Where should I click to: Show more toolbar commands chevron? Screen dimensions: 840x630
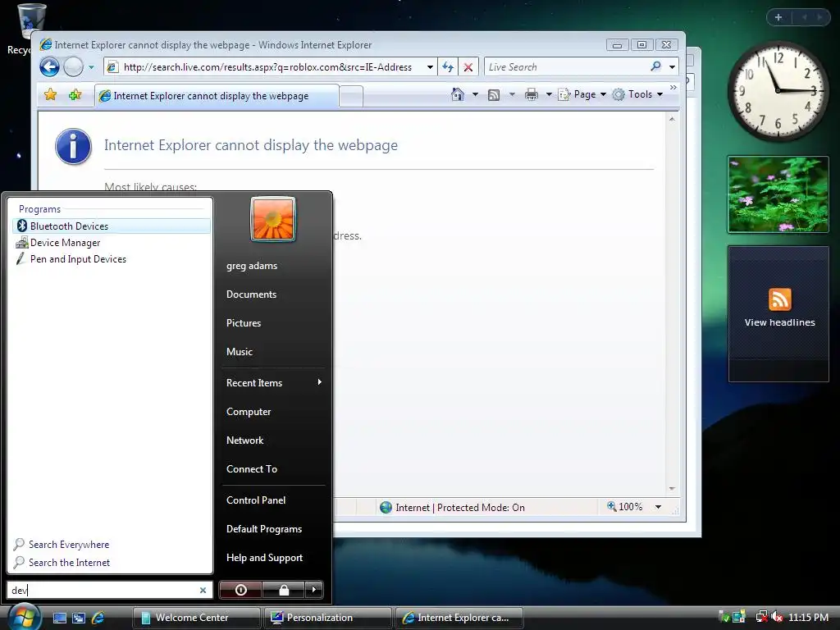[673, 87]
